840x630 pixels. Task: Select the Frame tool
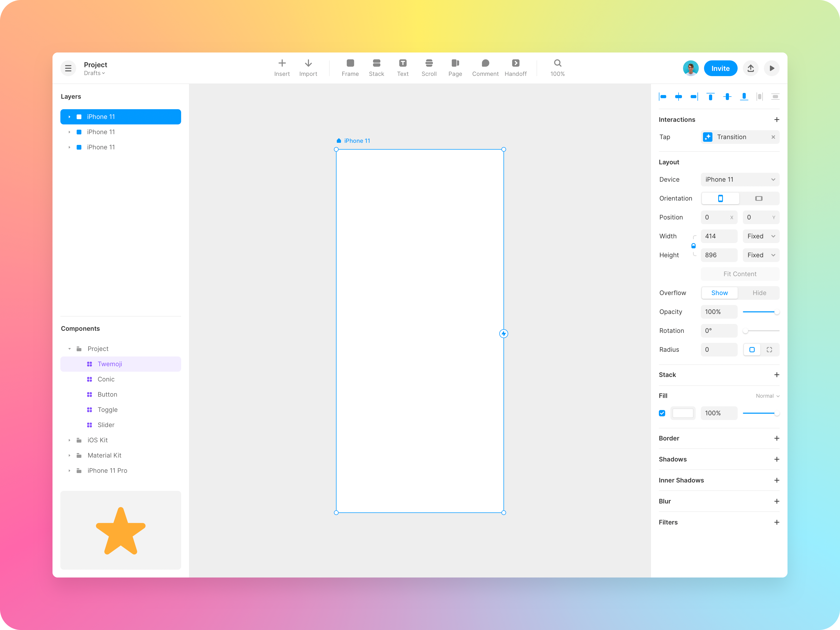click(x=350, y=68)
